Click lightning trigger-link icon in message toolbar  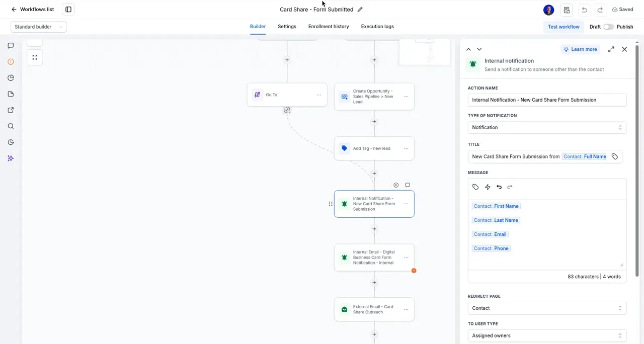tap(488, 187)
